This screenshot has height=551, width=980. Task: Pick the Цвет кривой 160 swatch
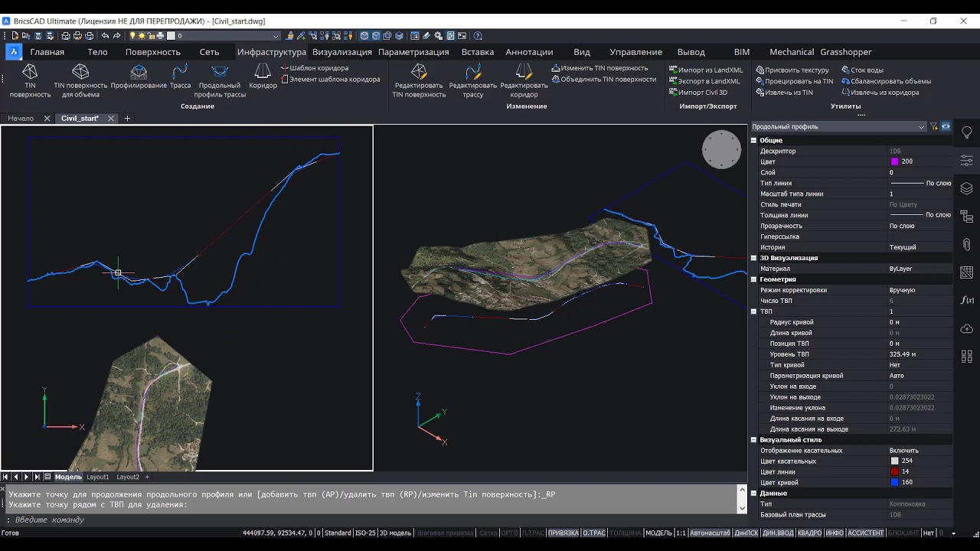pos(894,483)
